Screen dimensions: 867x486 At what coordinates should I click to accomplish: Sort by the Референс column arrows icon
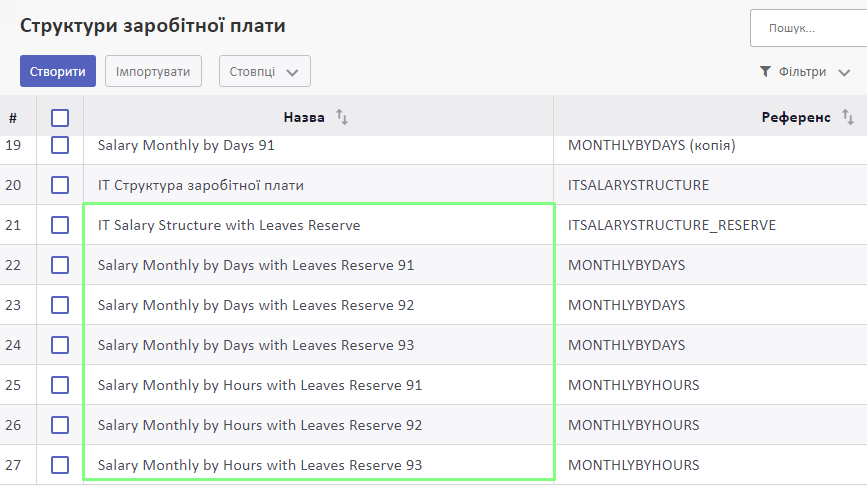848,117
